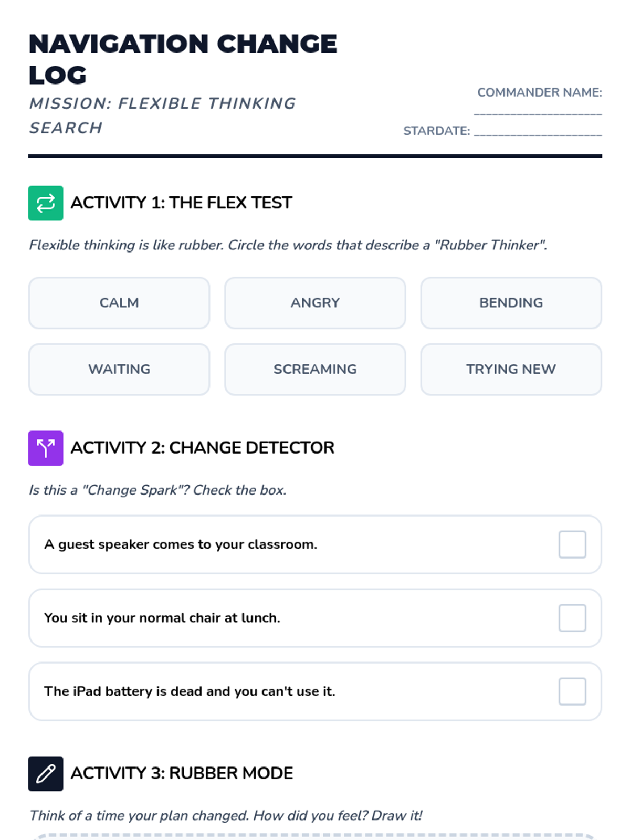Click the dashed drawing box border
The width and height of the screenshot is (630, 840).
click(x=315, y=835)
